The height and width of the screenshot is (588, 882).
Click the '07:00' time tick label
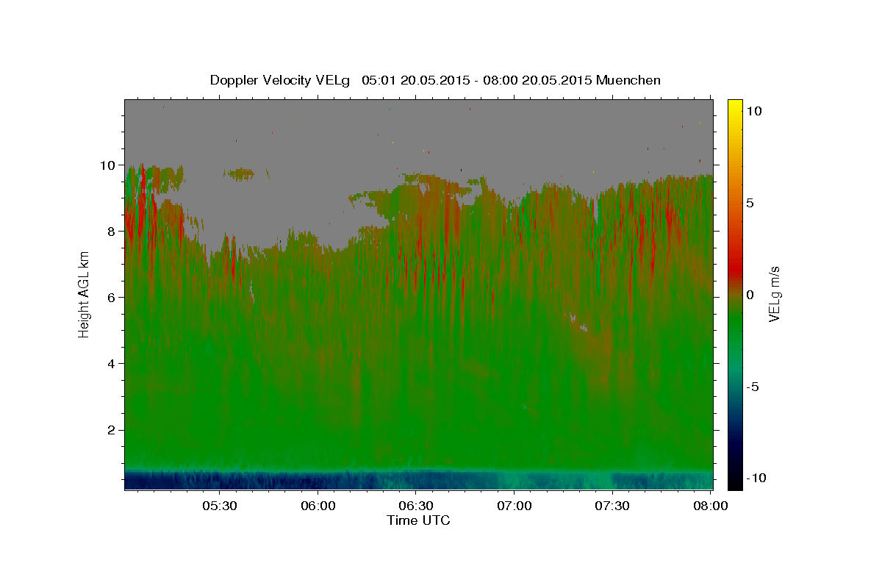514,506
